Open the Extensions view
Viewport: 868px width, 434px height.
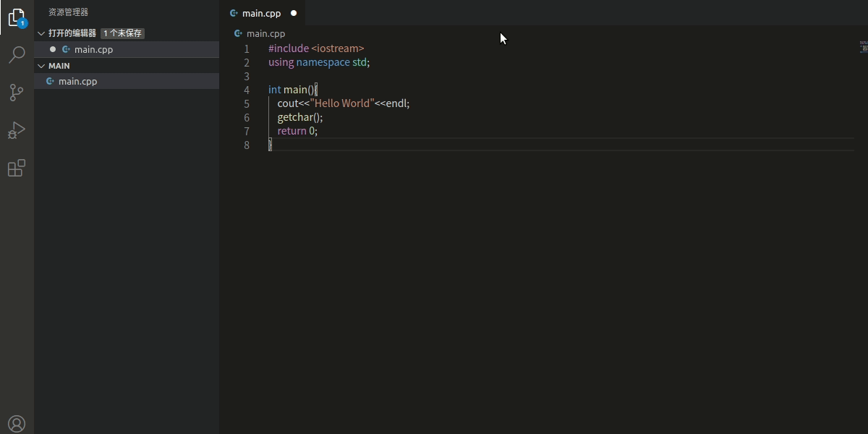tap(17, 168)
